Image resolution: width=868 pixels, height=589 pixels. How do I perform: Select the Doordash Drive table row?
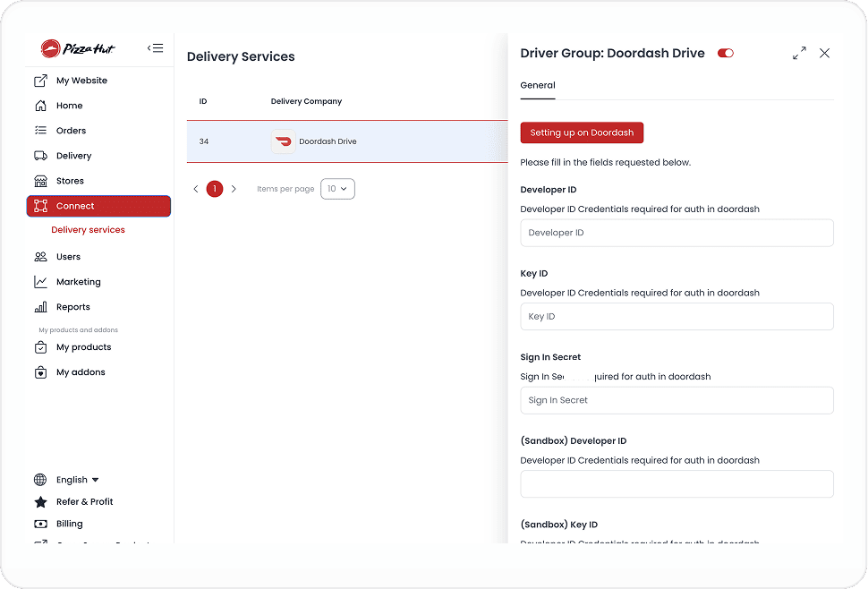(347, 141)
